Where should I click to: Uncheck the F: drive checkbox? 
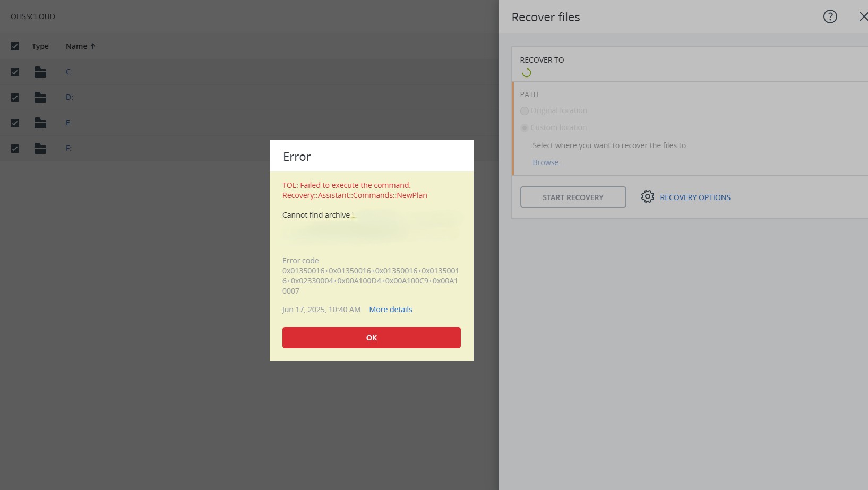click(15, 149)
